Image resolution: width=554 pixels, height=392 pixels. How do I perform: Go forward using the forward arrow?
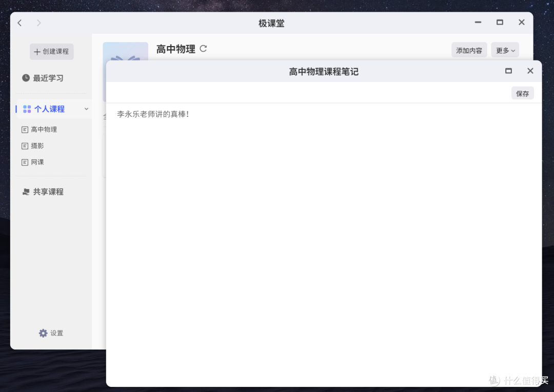39,23
